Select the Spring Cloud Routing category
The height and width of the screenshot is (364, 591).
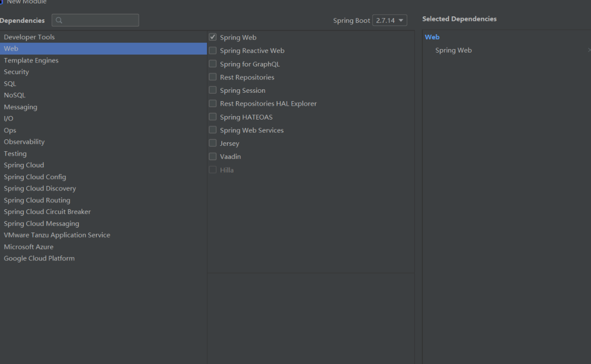[37, 200]
